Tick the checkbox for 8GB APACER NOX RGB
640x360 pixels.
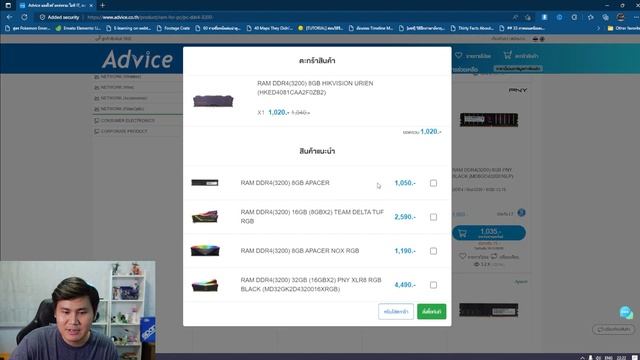pyautogui.click(x=433, y=251)
